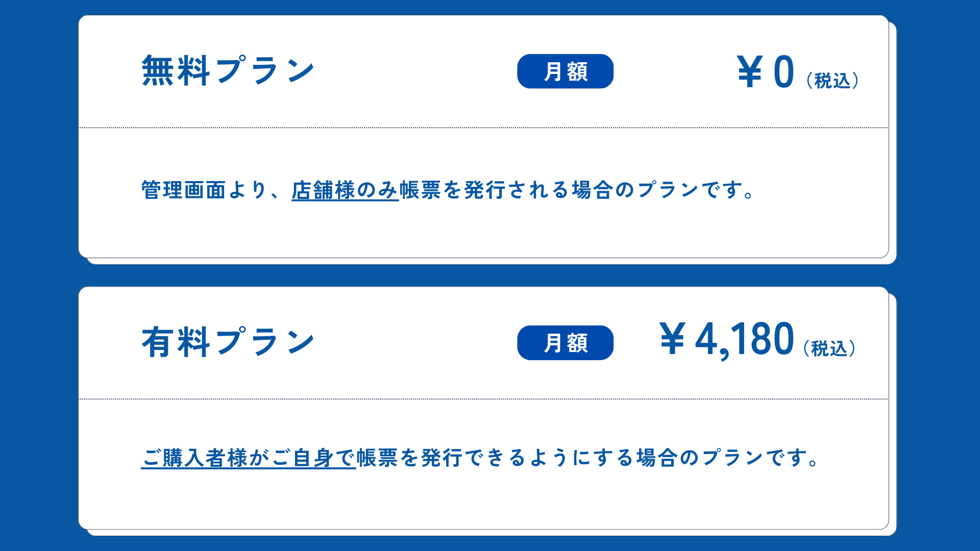Click the blue gap between the two plan cards

tap(483, 275)
